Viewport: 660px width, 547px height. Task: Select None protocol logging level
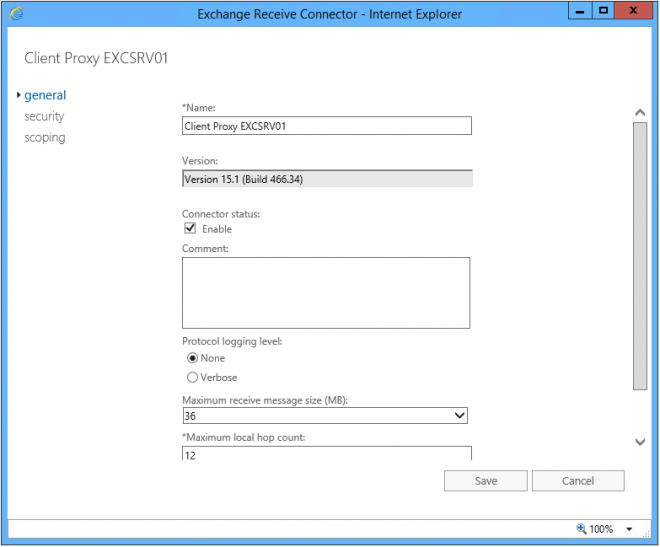pyautogui.click(x=192, y=358)
